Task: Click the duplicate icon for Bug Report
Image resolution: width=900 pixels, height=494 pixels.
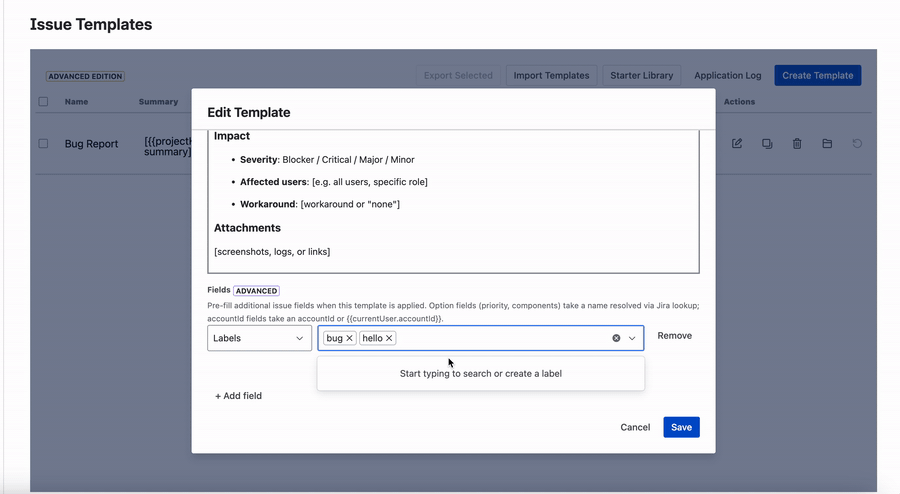Action: click(767, 143)
